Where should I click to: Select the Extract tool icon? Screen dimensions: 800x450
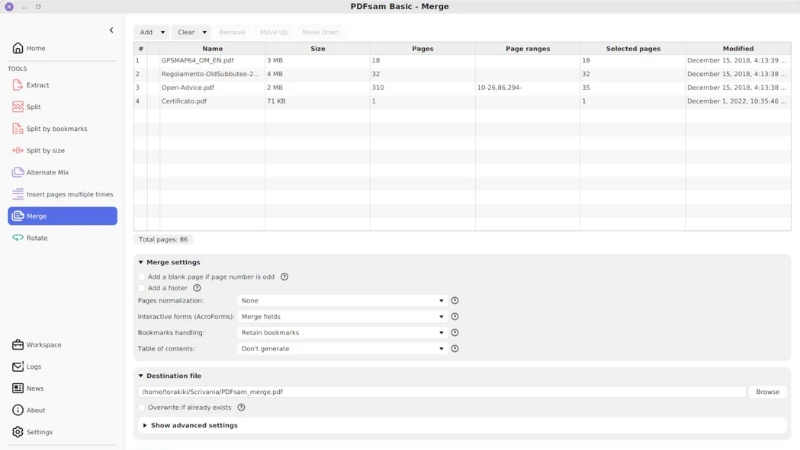point(18,85)
